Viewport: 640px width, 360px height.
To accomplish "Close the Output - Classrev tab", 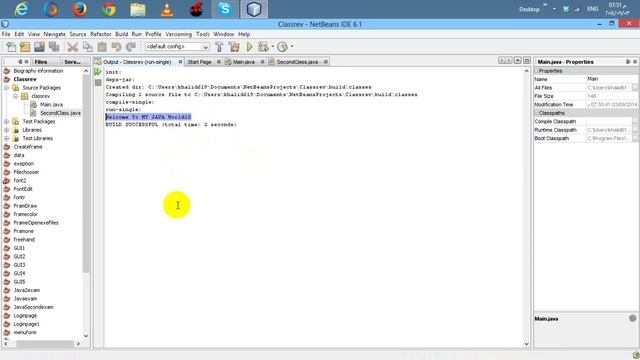I will (180, 62).
